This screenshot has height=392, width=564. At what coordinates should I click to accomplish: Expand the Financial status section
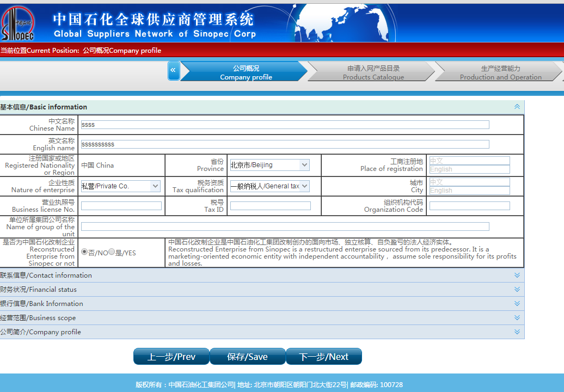(517, 290)
